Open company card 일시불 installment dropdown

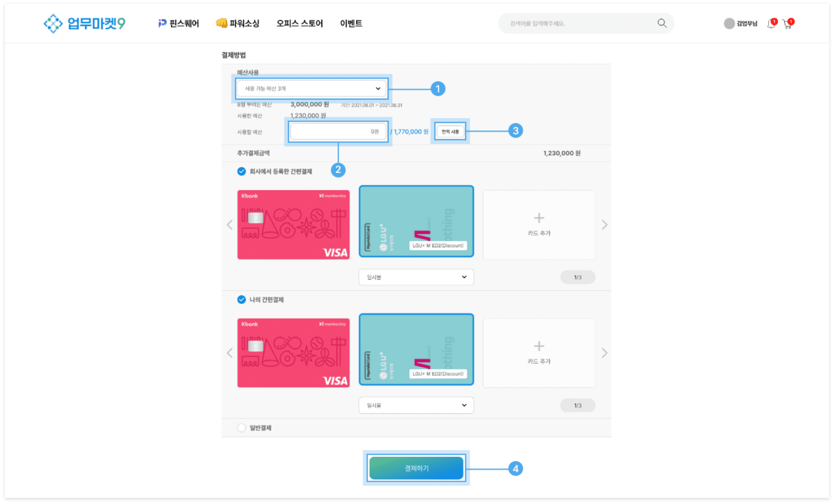416,277
